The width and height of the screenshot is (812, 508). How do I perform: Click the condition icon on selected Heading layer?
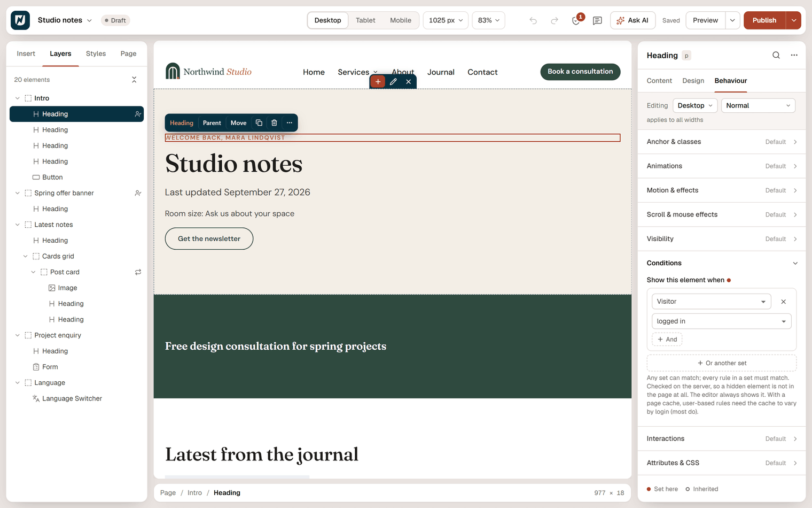pos(138,114)
